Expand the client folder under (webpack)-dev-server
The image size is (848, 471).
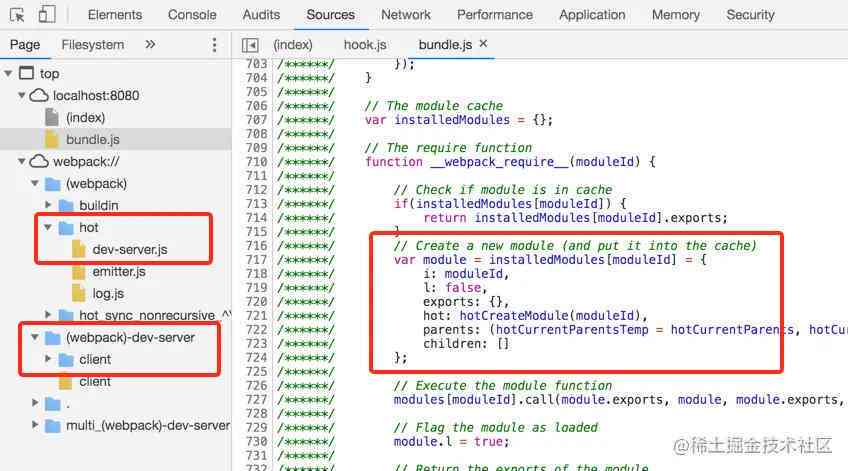48,359
